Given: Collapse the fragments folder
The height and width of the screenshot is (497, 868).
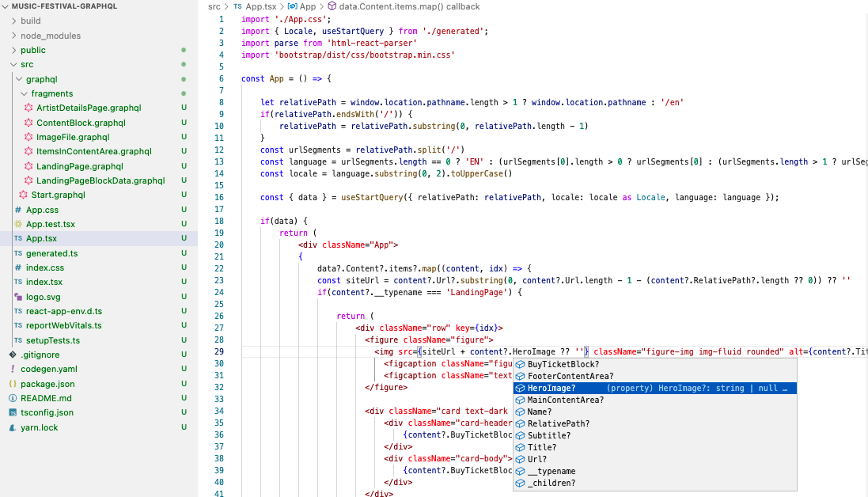Looking at the screenshot, I should tap(25, 93).
